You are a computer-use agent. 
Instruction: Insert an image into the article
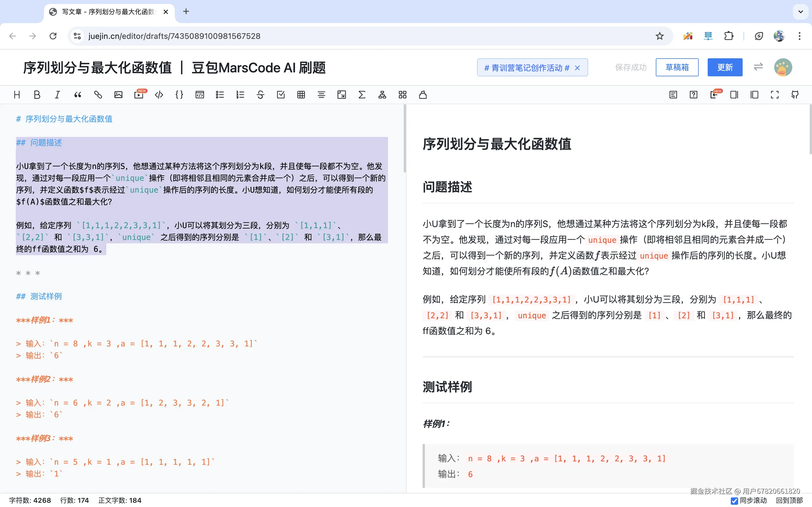pos(118,95)
